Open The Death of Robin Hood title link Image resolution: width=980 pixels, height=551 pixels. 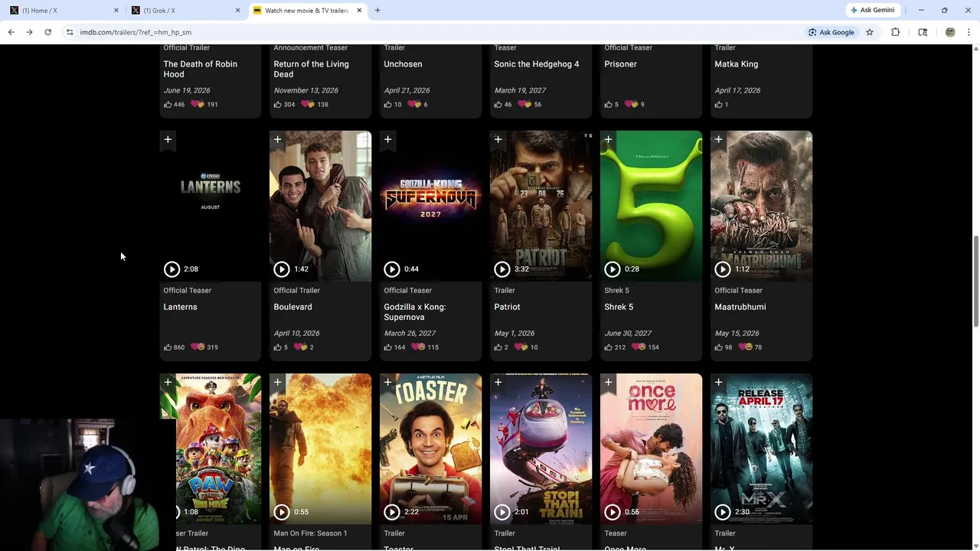(200, 69)
